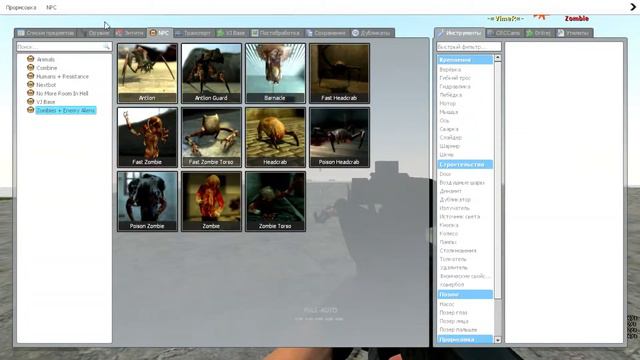Viewport: 640px width, 360px height.
Task: Click the tool list scroll-down arrow
Action: point(498,340)
